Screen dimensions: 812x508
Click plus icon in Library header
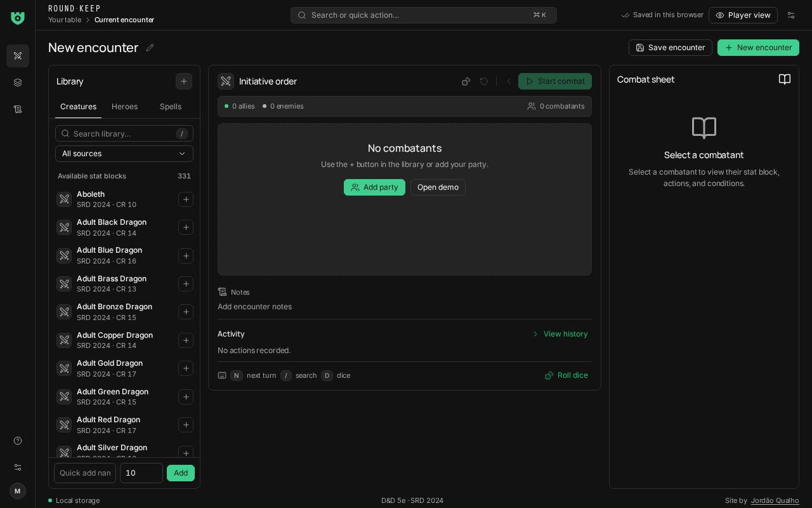(x=184, y=81)
